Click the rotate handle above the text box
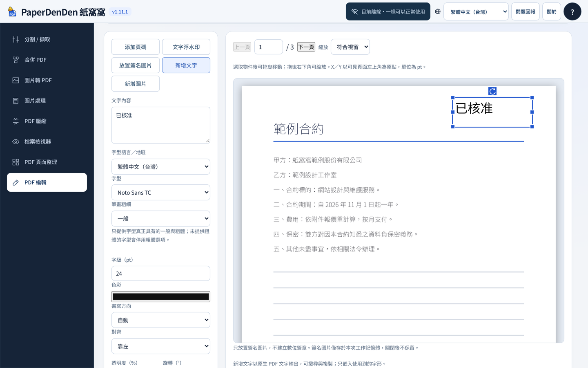Viewport: 588px width, 368px height. (x=492, y=91)
